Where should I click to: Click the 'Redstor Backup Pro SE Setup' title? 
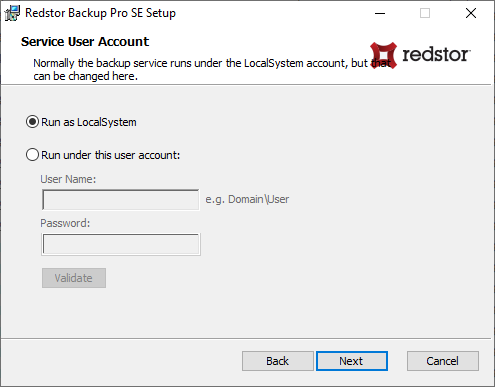click(100, 13)
